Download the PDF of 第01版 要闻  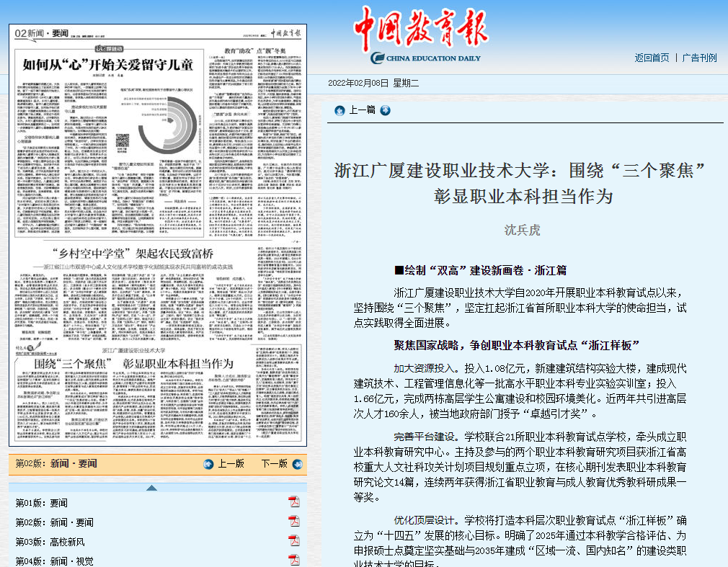click(x=294, y=501)
